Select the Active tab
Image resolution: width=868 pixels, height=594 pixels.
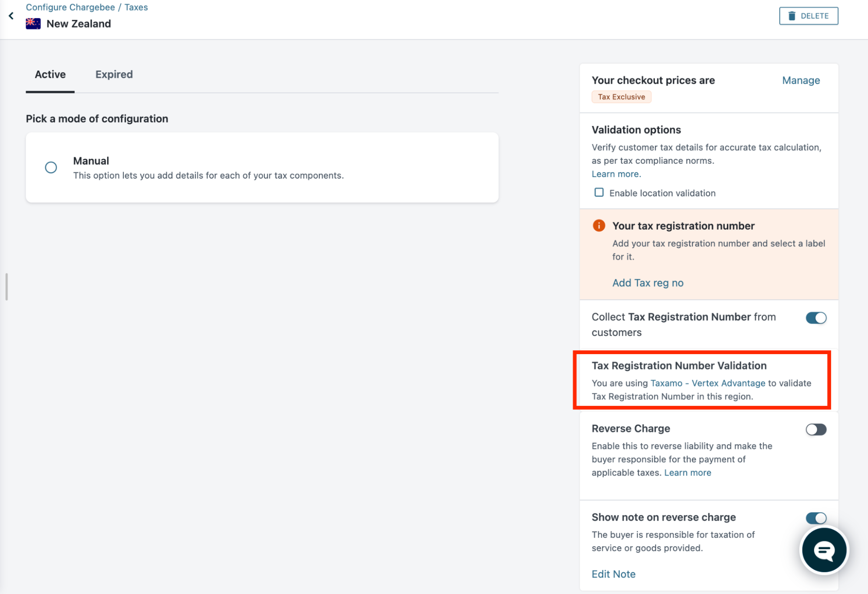(x=50, y=74)
